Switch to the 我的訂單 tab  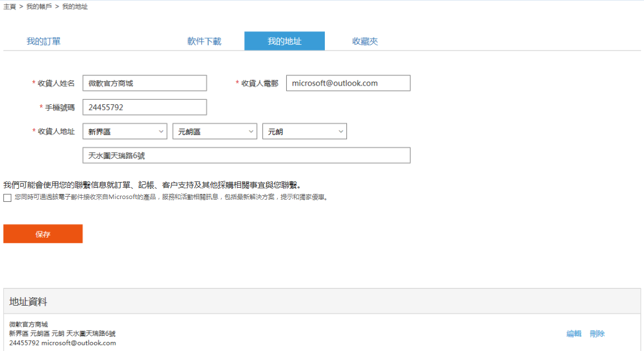pyautogui.click(x=44, y=41)
